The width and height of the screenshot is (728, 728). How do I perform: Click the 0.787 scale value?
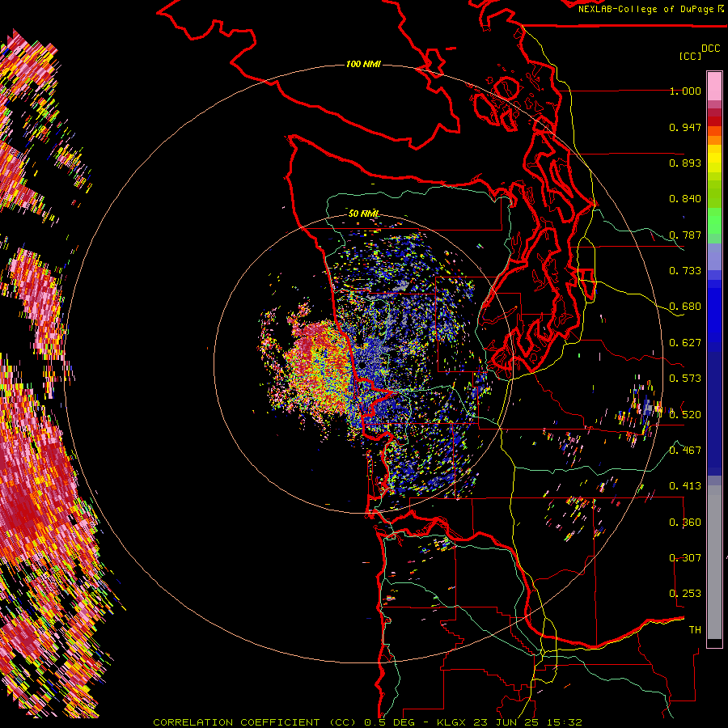pos(685,235)
